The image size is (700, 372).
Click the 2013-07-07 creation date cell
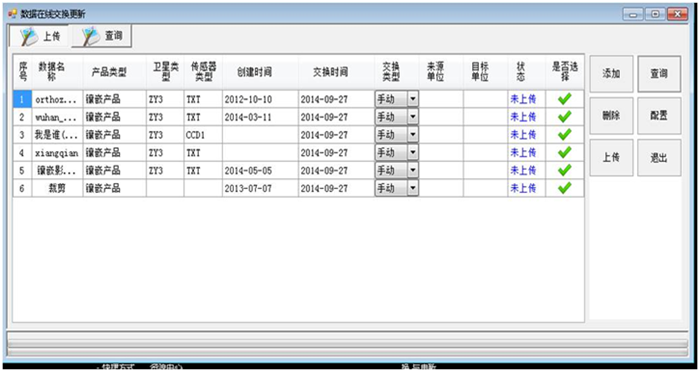[x=260, y=188]
